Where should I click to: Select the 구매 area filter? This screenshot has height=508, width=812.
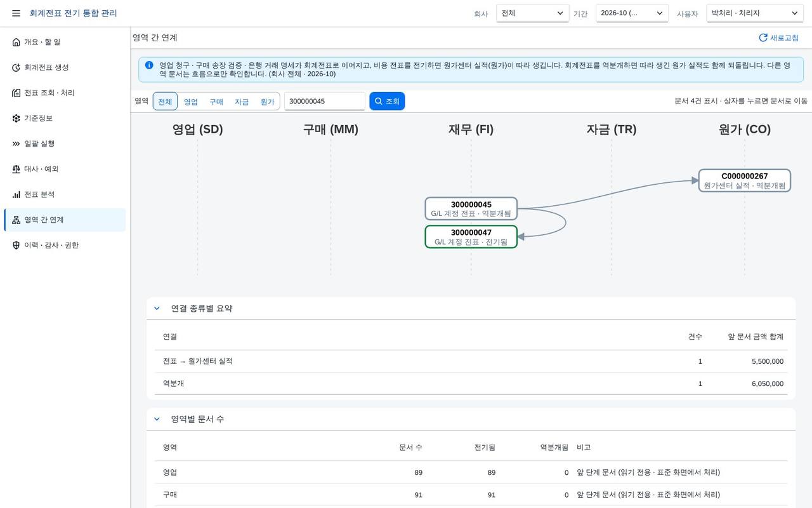pyautogui.click(x=216, y=101)
